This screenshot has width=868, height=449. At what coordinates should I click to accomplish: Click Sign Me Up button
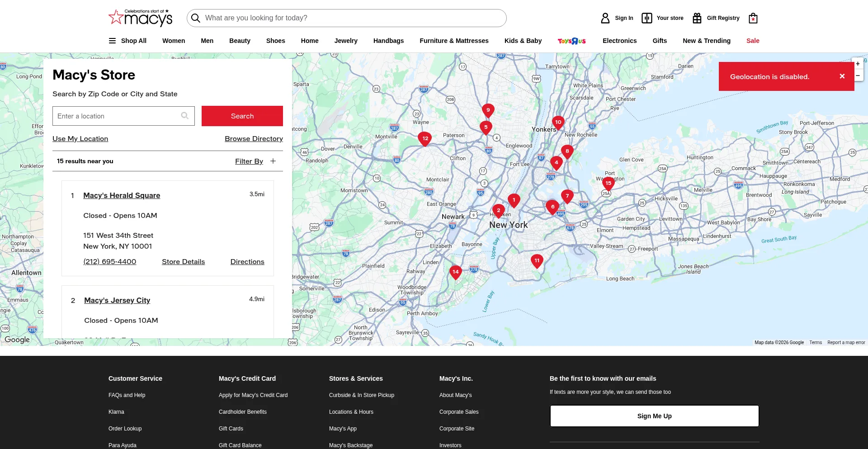click(x=655, y=416)
